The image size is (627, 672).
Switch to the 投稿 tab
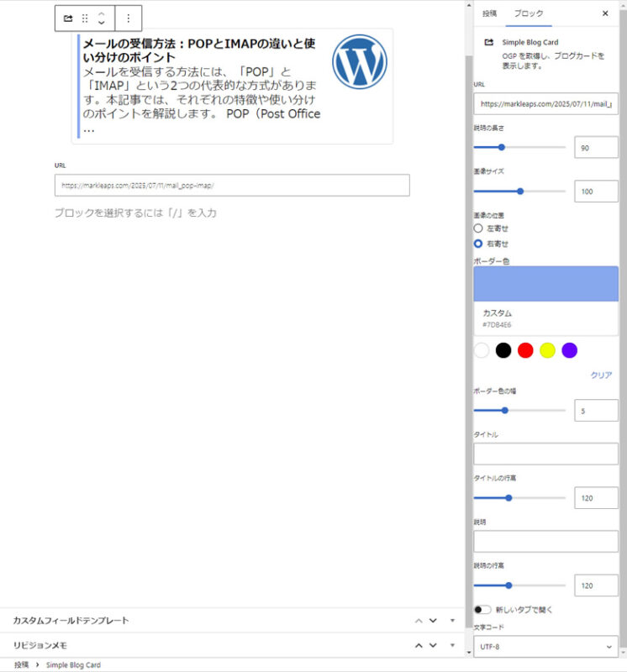pos(489,13)
